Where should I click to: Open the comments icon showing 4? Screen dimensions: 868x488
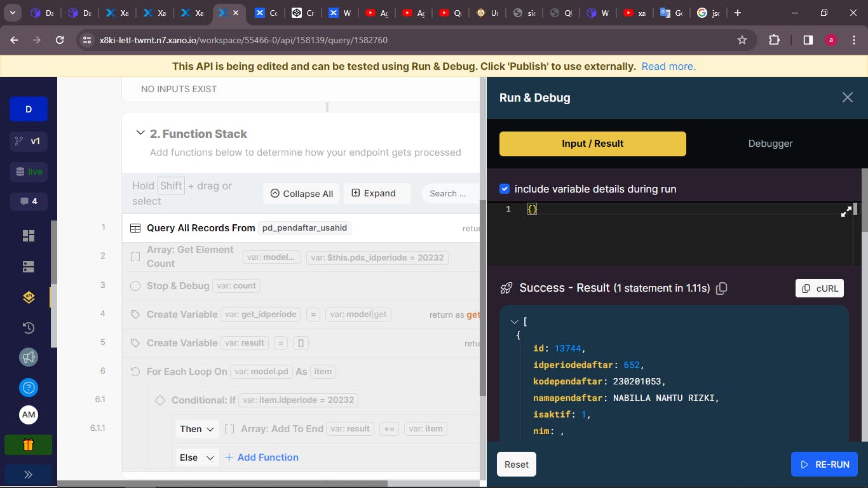29,201
